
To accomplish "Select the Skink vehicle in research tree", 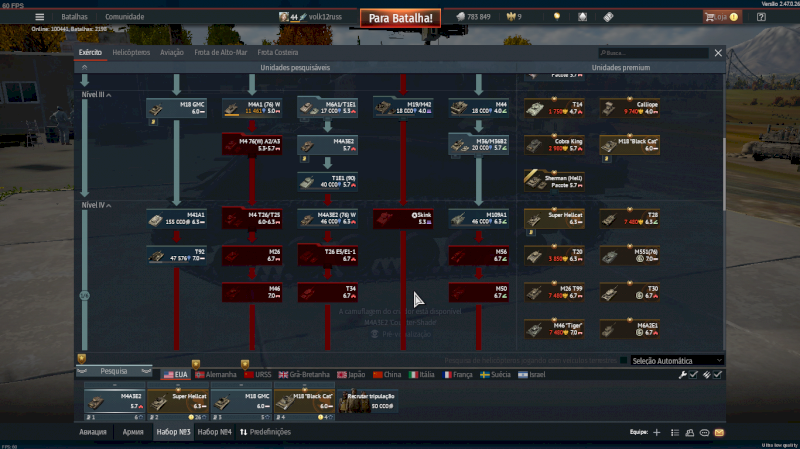I will coord(402,218).
